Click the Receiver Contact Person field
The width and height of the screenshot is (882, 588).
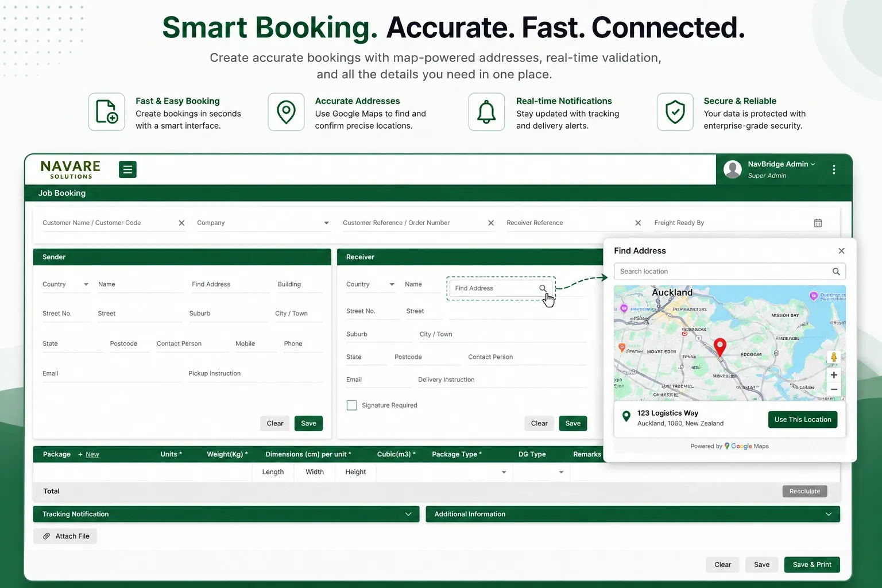[x=527, y=357]
